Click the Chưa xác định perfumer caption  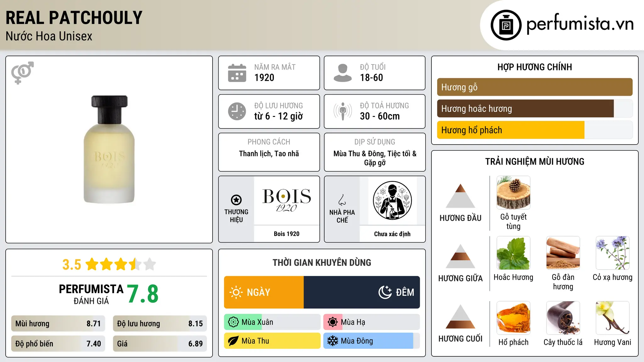coord(392,234)
